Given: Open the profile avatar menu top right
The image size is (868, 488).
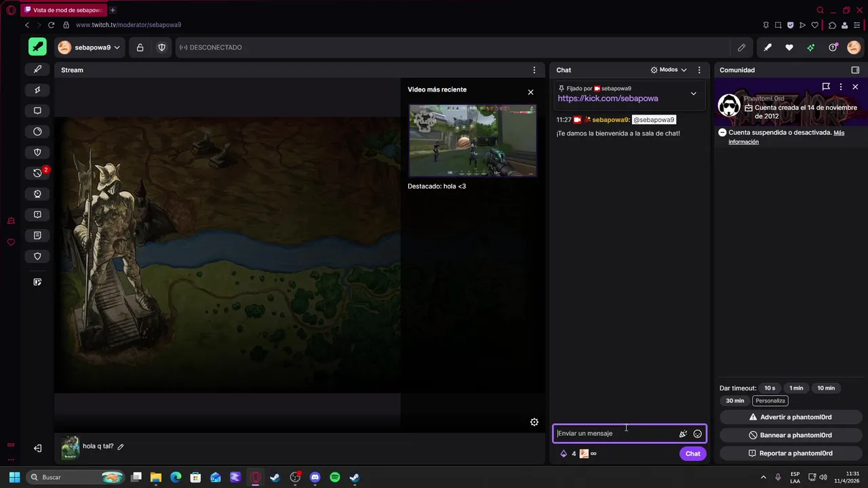Looking at the screenshot, I should pos(854,47).
